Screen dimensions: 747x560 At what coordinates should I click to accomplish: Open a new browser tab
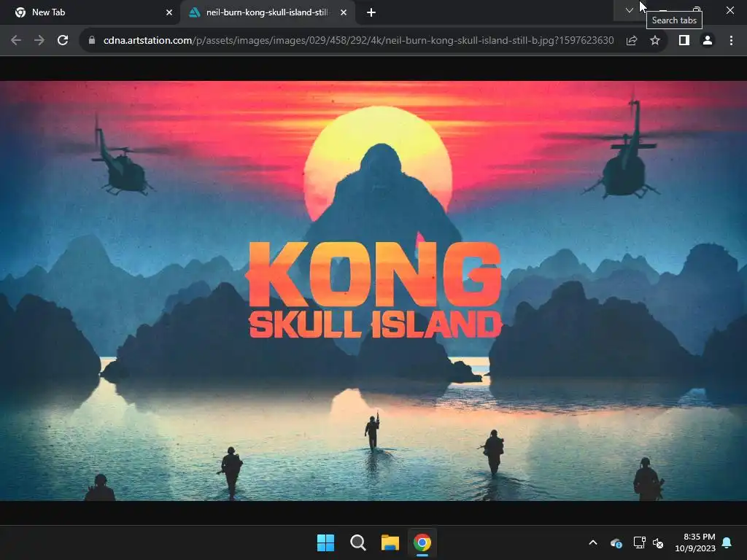(x=371, y=12)
